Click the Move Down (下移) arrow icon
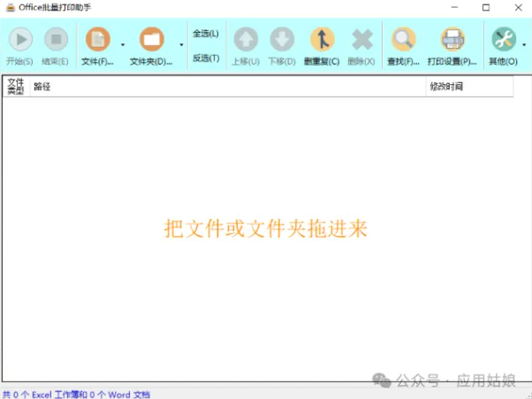532x399 pixels. 282,40
